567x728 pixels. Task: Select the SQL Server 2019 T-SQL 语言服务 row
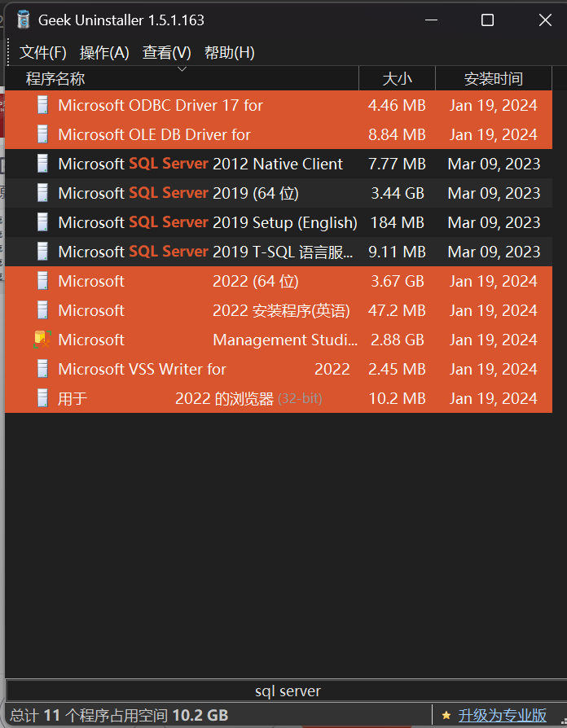point(279,252)
